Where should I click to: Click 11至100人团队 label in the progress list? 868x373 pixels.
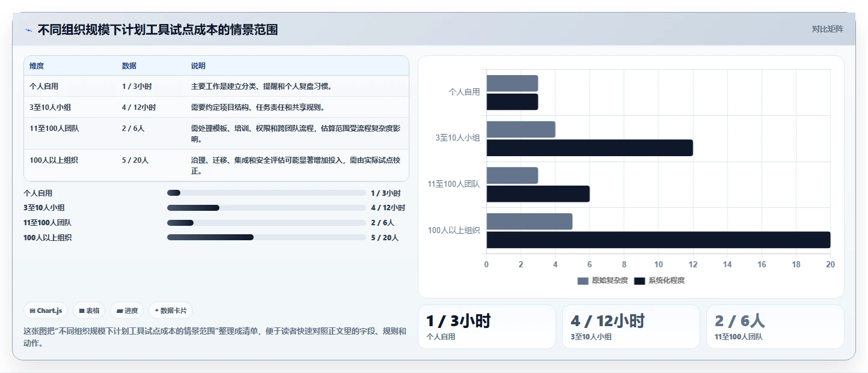tap(47, 223)
